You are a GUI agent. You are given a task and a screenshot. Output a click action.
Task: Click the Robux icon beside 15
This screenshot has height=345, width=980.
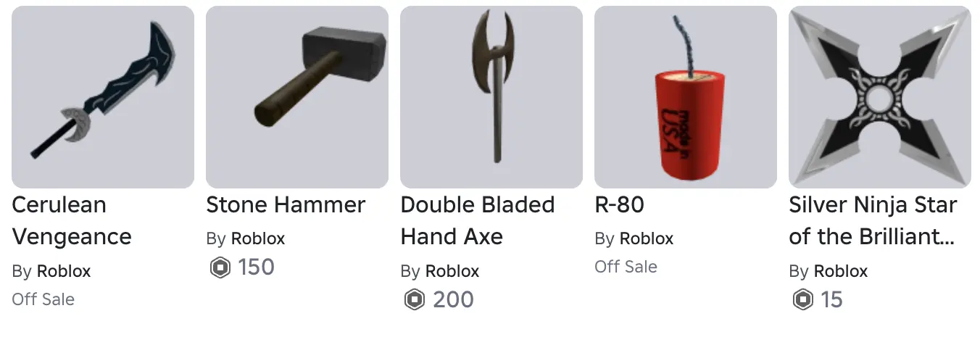tap(802, 299)
